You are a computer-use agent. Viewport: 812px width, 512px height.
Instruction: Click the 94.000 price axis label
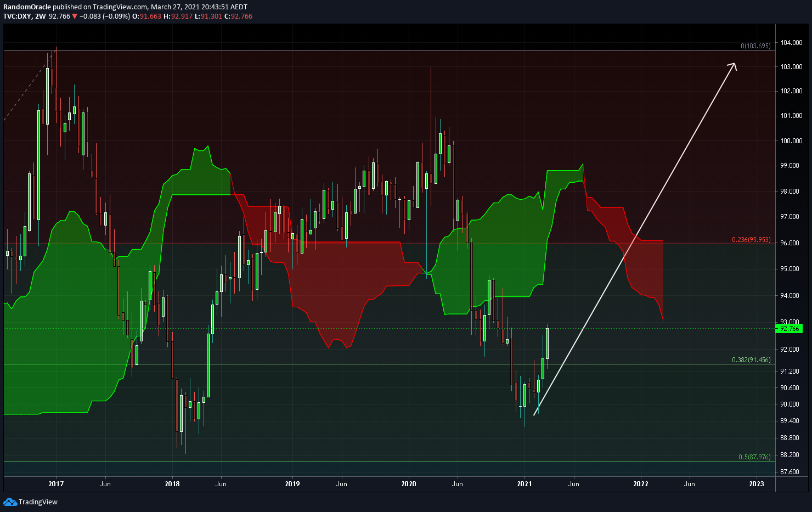pyautogui.click(x=790, y=296)
